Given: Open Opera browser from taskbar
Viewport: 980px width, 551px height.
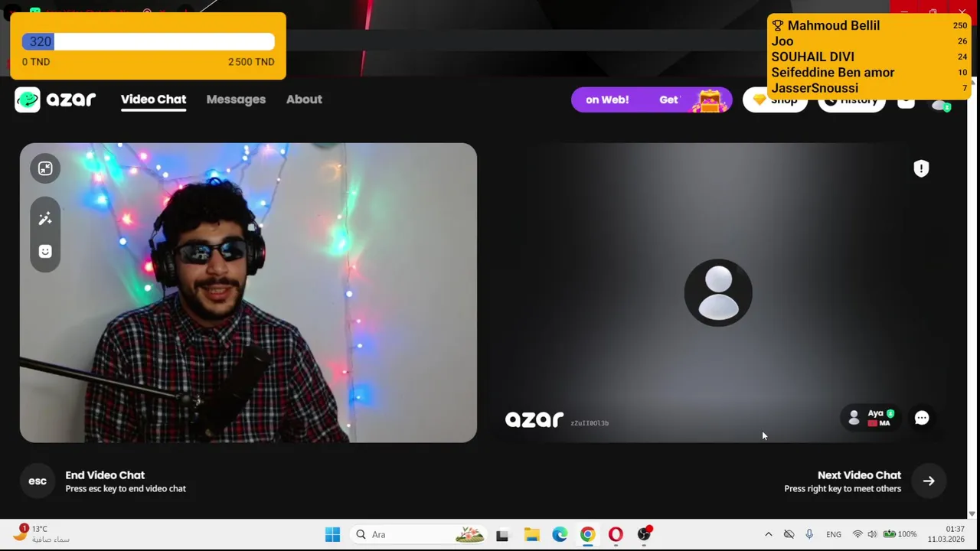Looking at the screenshot, I should coord(616,534).
